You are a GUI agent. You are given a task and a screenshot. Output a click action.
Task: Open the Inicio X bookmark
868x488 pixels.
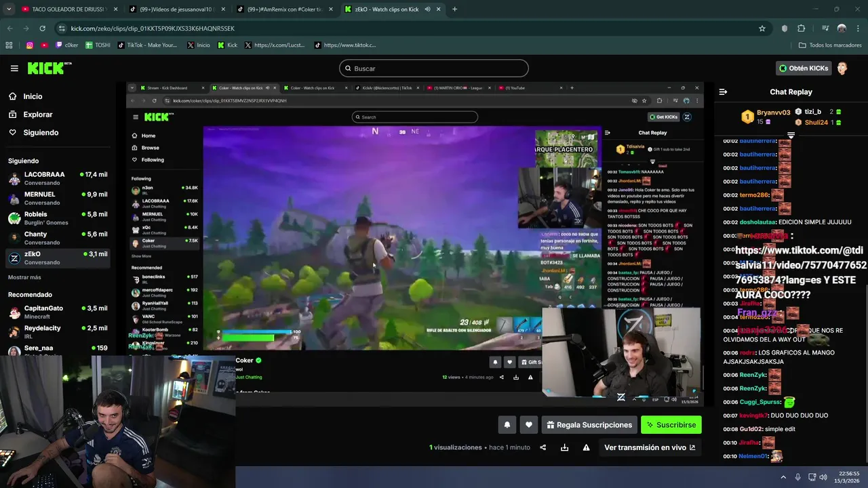[x=198, y=45]
